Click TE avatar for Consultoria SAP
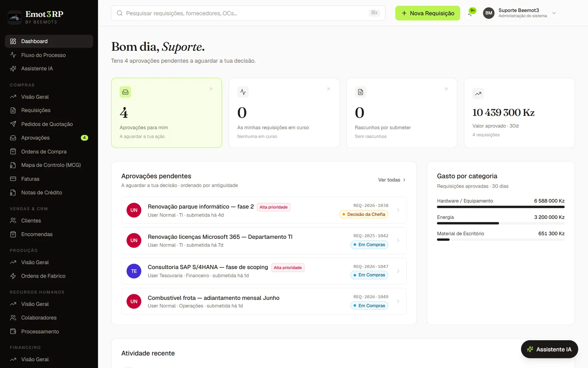Screen dimensions: 588x368 coord(134,271)
